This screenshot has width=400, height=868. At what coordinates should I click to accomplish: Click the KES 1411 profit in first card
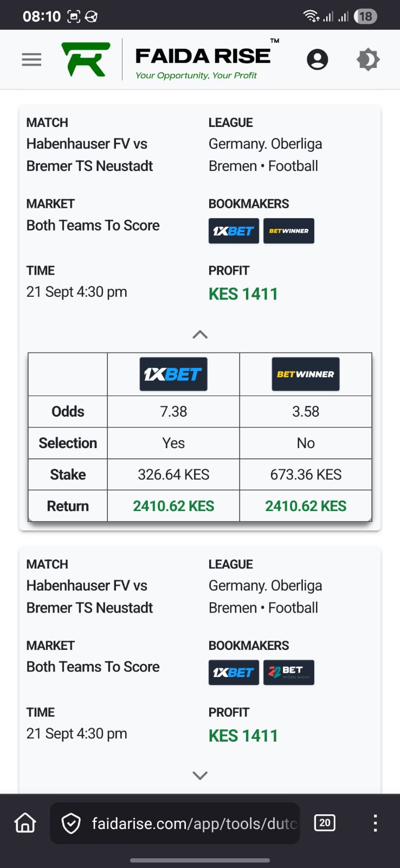tap(243, 294)
